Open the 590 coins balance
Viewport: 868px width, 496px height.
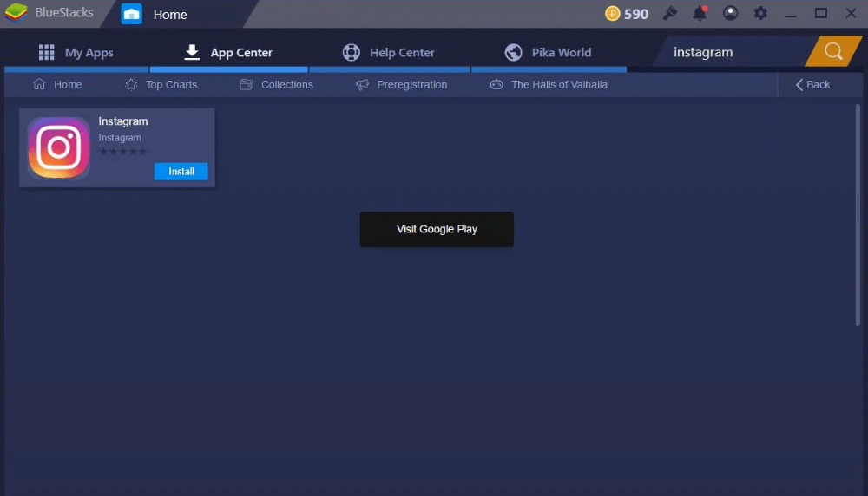click(636, 14)
